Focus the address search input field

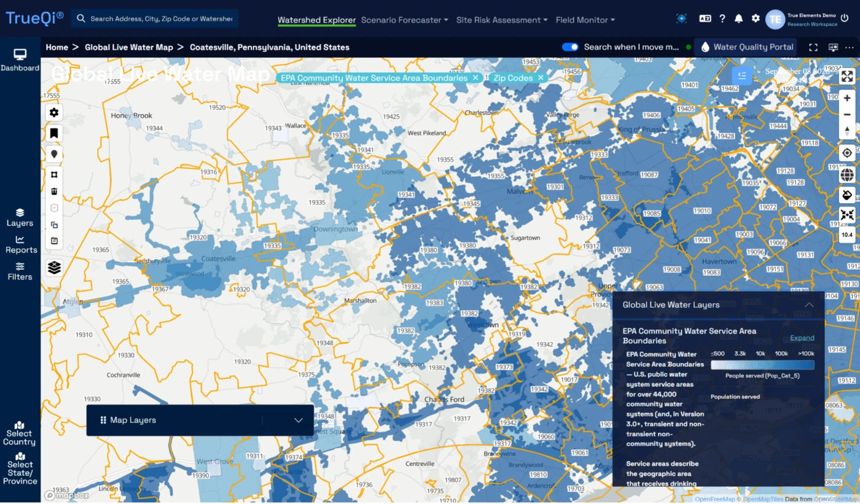point(155,18)
